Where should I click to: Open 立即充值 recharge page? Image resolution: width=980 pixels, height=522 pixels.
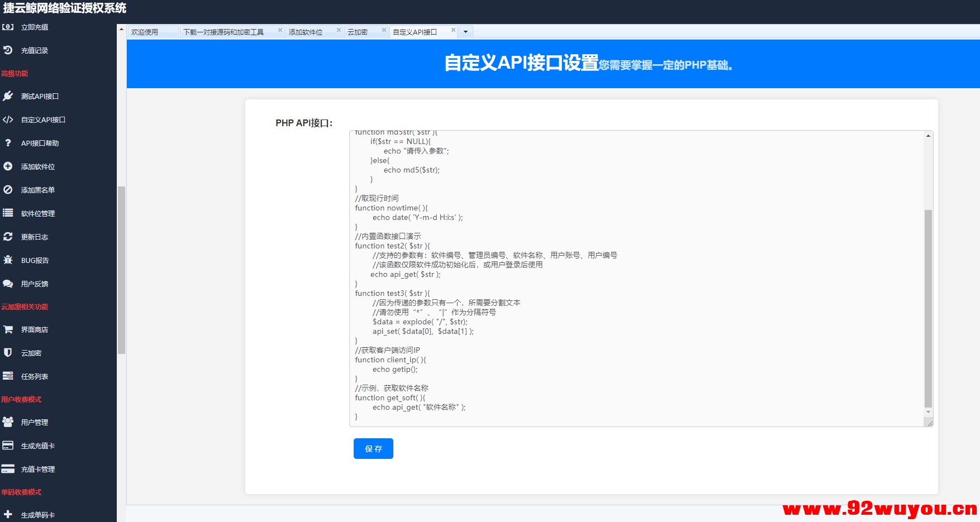point(34,27)
